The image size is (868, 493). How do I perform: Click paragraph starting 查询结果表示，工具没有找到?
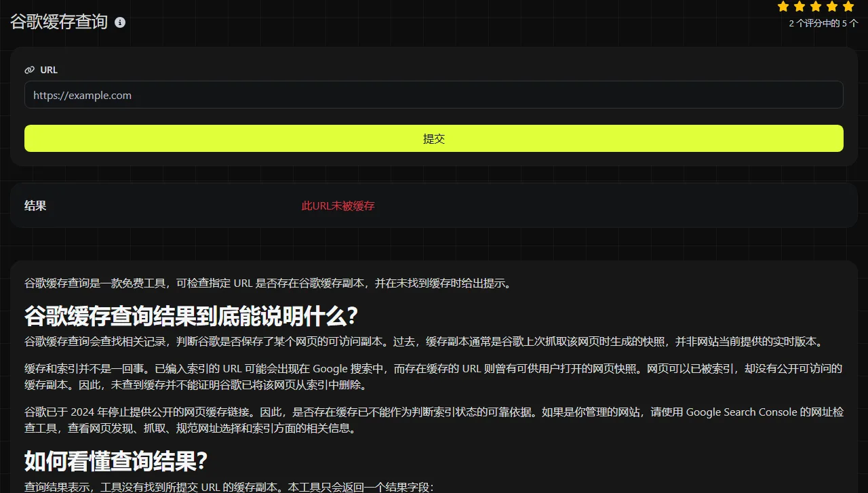pyautogui.click(x=229, y=486)
